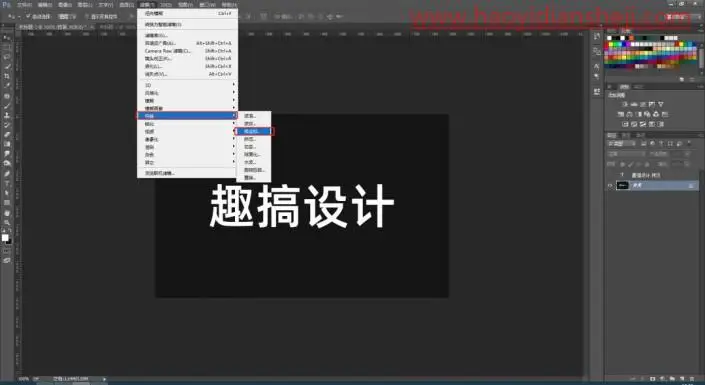Add a Threshold adjustment
Screen dimensions: 705x385
[x=642, y=124]
